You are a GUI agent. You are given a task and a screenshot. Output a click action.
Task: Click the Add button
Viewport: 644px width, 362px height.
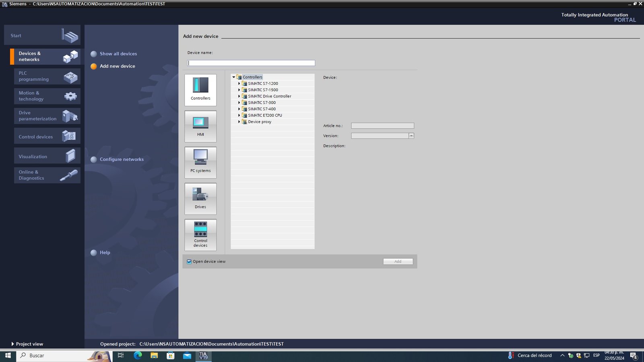pos(398,261)
